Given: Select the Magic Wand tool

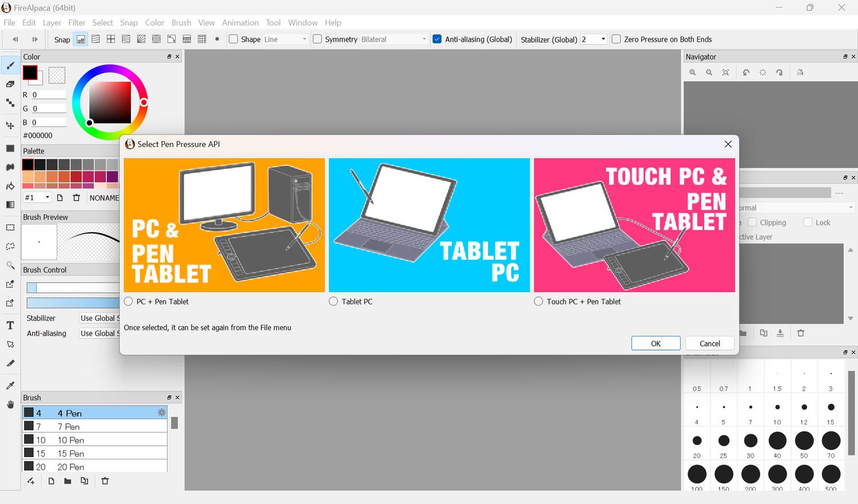Looking at the screenshot, I should 10,265.
